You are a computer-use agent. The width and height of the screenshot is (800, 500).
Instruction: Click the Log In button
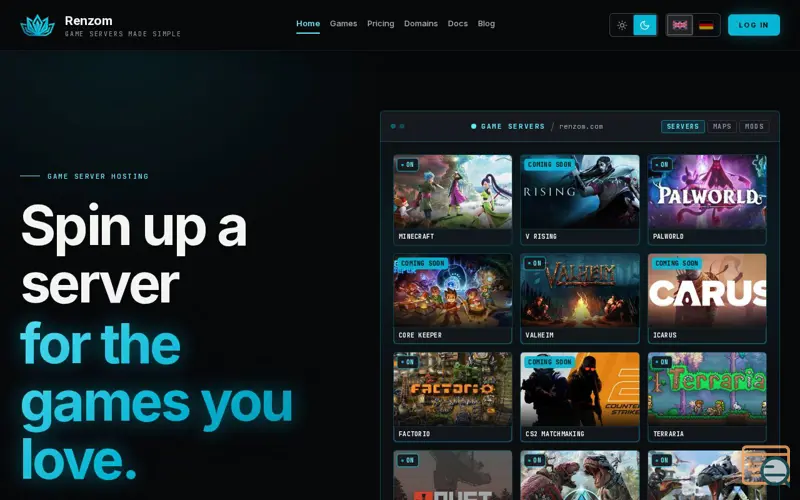click(754, 25)
